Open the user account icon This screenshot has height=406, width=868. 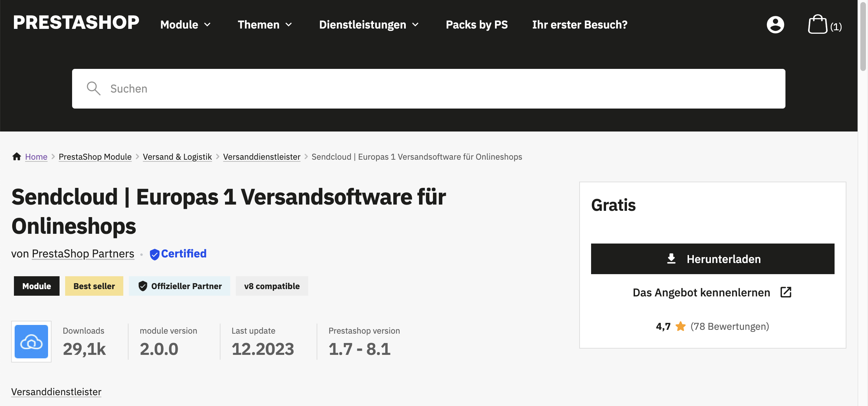(775, 25)
